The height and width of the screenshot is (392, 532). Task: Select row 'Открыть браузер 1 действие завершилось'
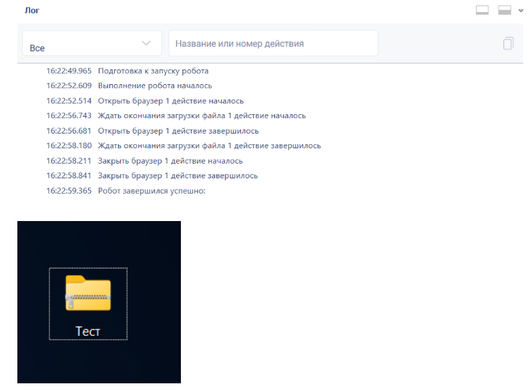click(x=178, y=131)
